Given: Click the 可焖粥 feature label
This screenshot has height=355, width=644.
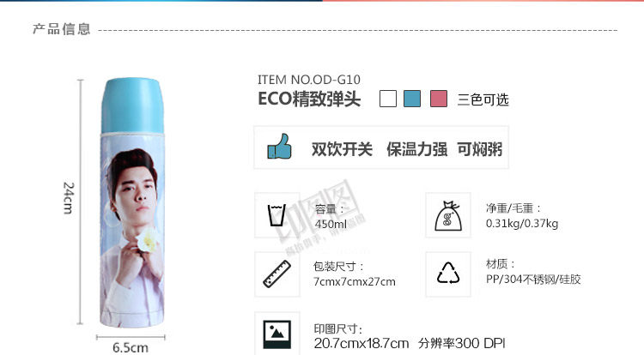Looking at the screenshot, I should point(480,149).
